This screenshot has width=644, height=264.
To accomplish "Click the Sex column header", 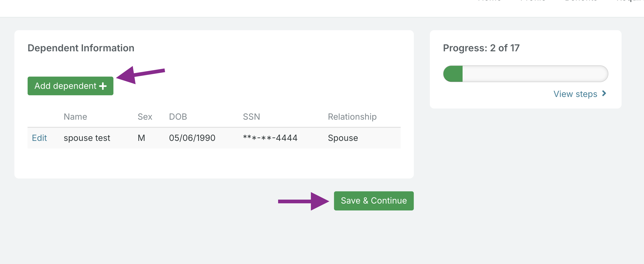I will coord(145,117).
